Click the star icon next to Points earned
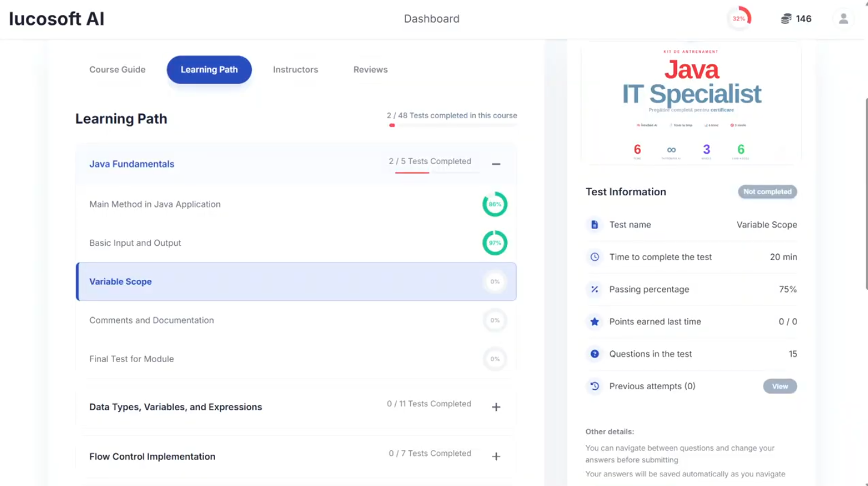This screenshot has height=486, width=868. click(594, 321)
